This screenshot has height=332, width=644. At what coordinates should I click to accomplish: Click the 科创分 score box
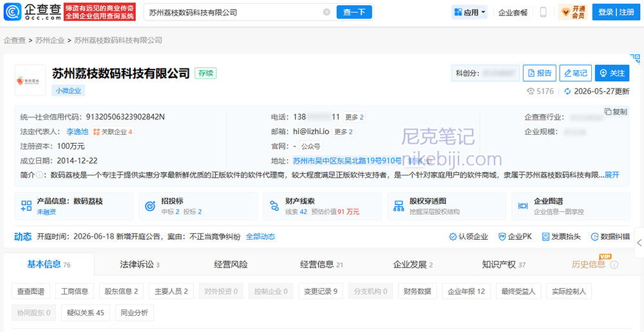[486, 73]
